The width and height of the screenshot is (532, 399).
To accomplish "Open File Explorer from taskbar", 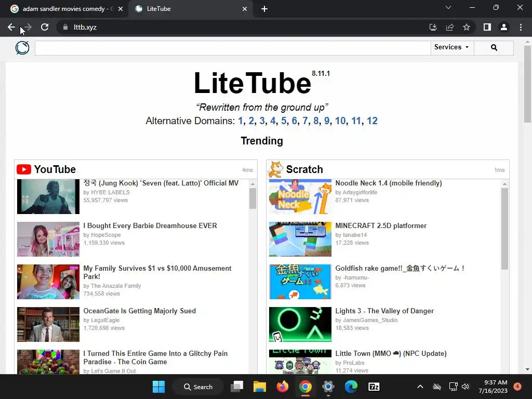I will pyautogui.click(x=260, y=387).
